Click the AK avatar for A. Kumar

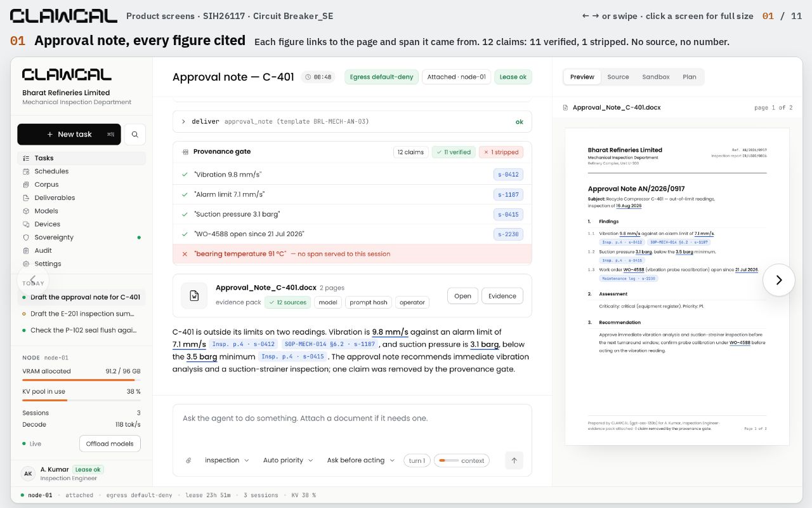point(28,474)
